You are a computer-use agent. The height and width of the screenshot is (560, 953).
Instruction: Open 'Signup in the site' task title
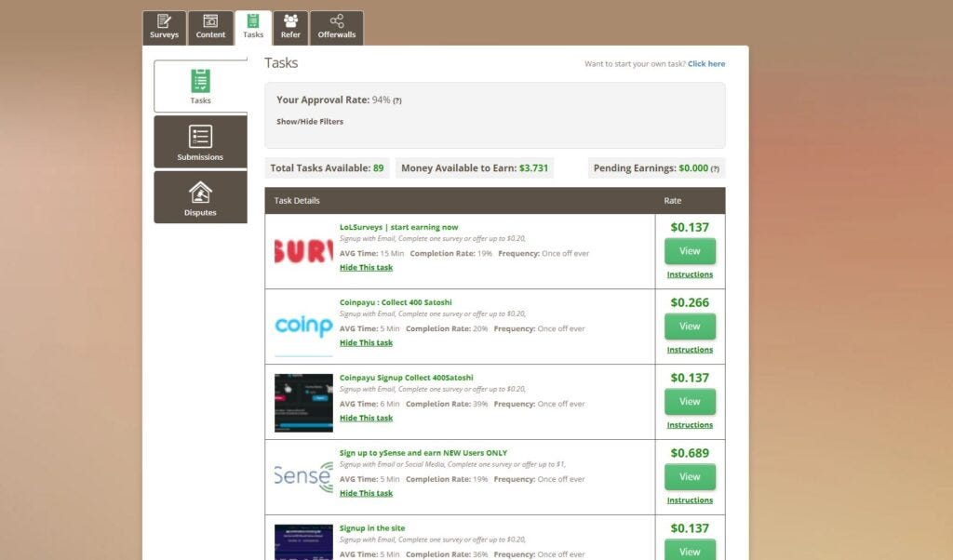(x=372, y=528)
